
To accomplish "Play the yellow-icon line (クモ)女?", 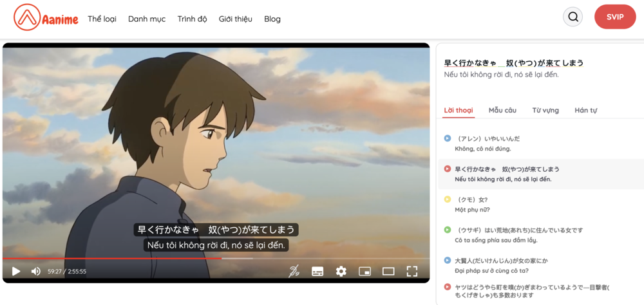I will point(448,199).
